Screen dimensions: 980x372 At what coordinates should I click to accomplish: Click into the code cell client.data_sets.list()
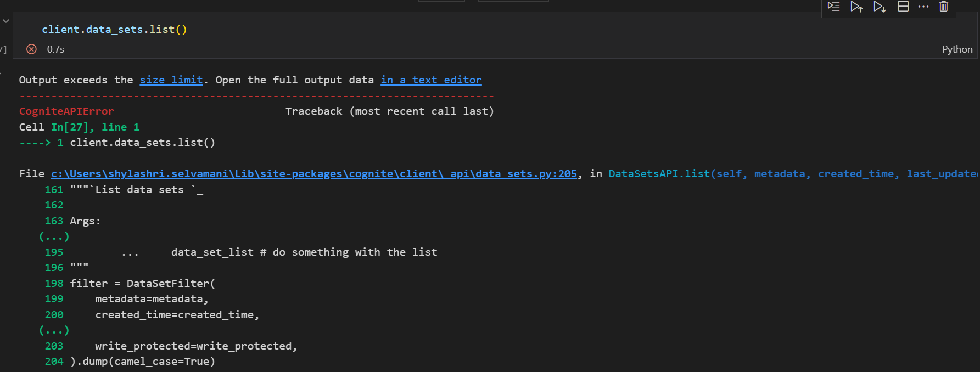point(115,30)
